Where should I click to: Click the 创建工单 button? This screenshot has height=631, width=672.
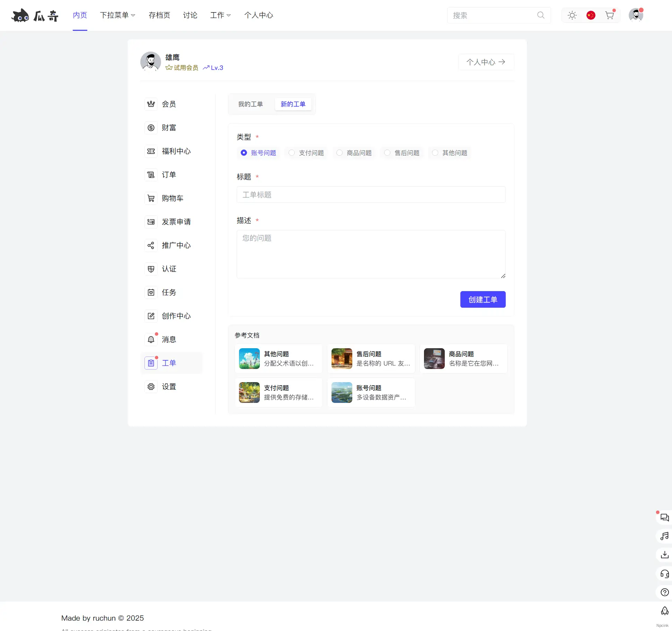coord(483,299)
